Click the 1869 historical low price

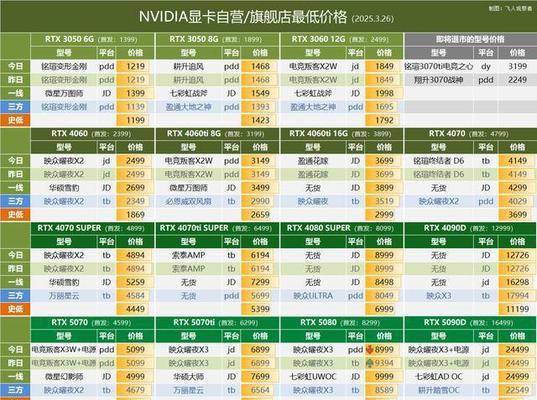(x=135, y=215)
